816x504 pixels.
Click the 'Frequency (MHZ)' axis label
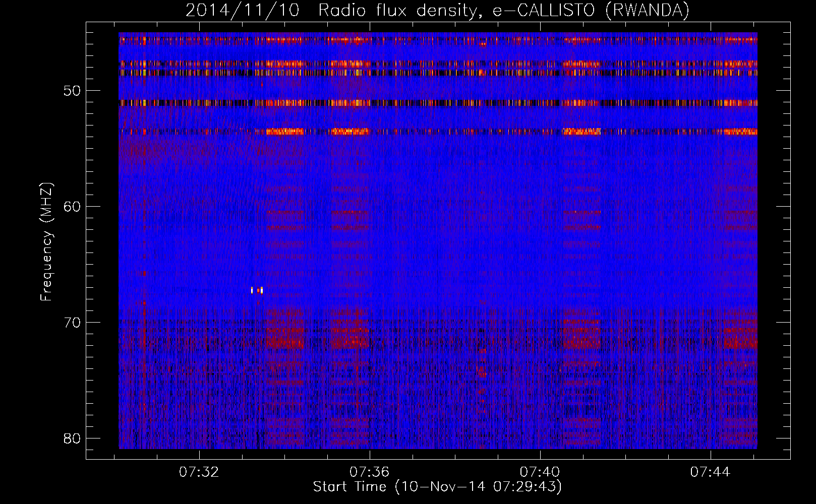46,242
